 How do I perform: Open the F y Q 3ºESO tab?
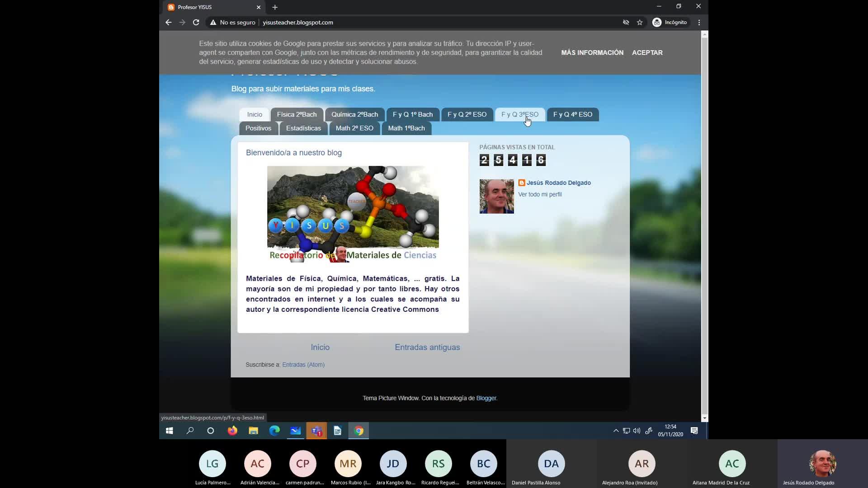(519, 114)
